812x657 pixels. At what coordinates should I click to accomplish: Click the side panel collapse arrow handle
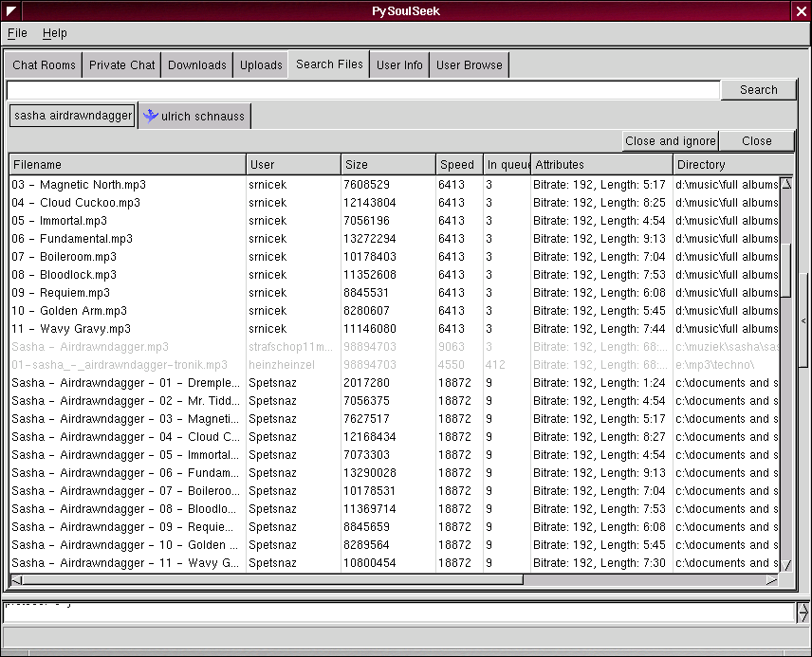point(803,320)
